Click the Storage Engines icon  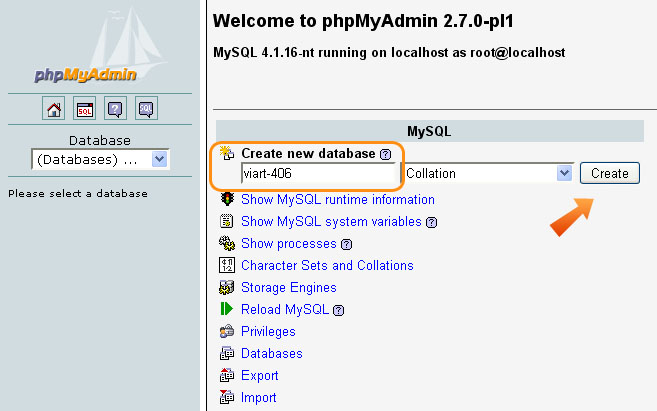coord(227,287)
